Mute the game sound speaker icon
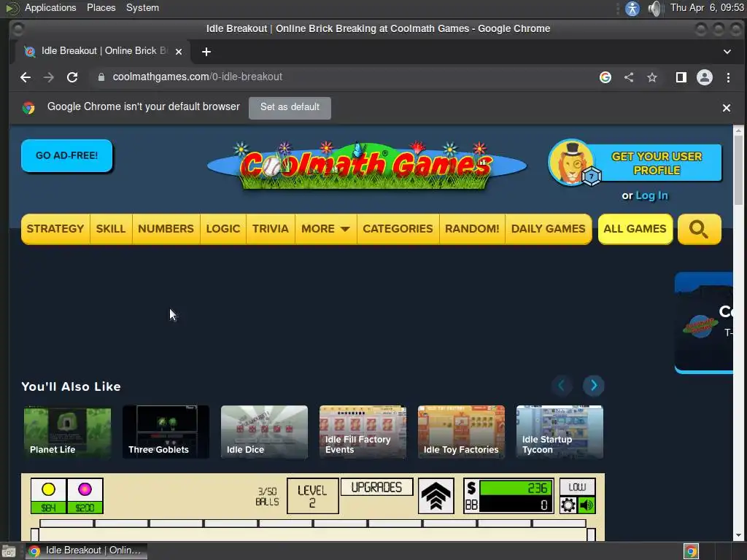The width and height of the screenshot is (747, 560). (x=587, y=505)
